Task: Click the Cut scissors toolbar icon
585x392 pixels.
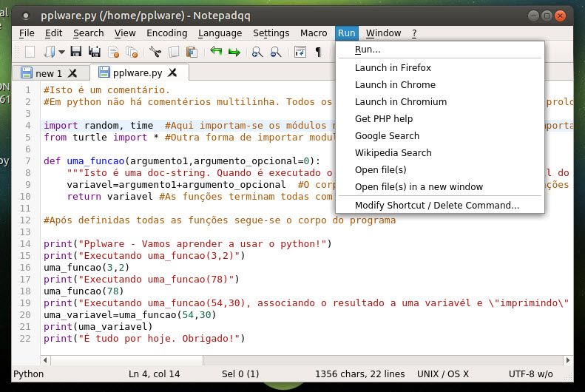Action: (155, 52)
